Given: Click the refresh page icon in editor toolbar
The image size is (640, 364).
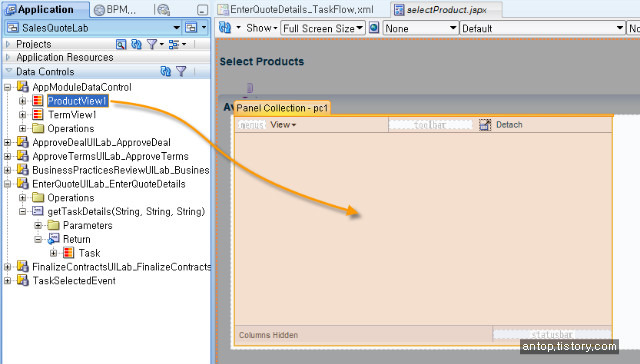Looking at the screenshot, I should (225, 27).
